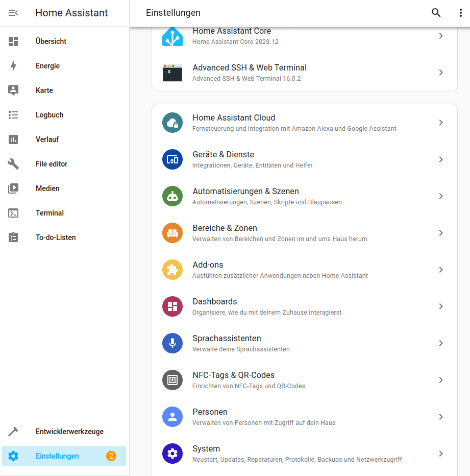The width and height of the screenshot is (470, 476).
Task: Open Bereiche & Zonen settings
Action: click(x=305, y=233)
